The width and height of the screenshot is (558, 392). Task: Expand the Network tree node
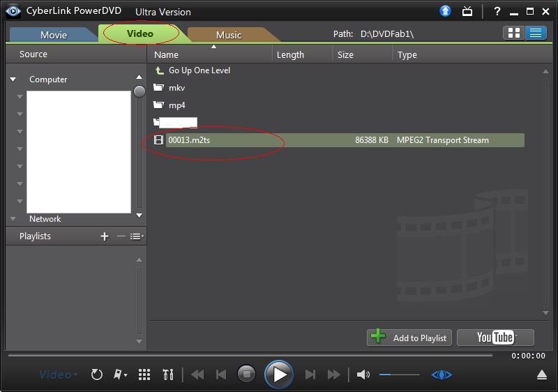pyautogui.click(x=13, y=219)
